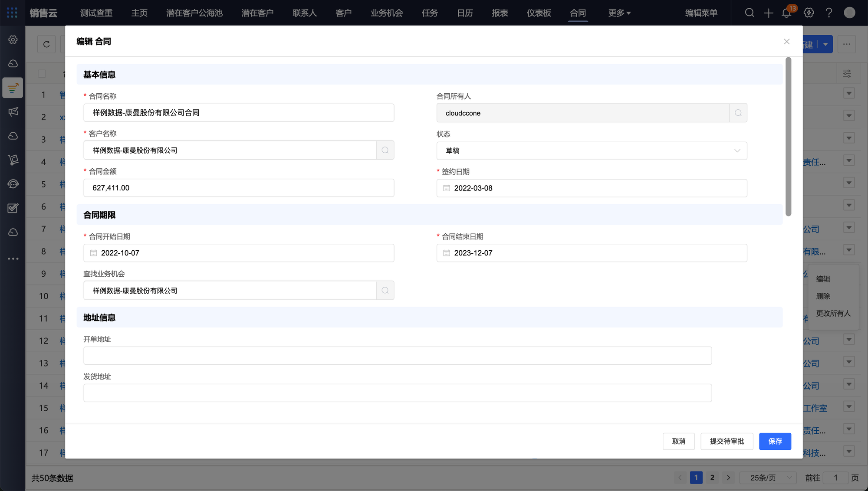
Task: Click search icon in business opportunity field
Action: tap(385, 290)
